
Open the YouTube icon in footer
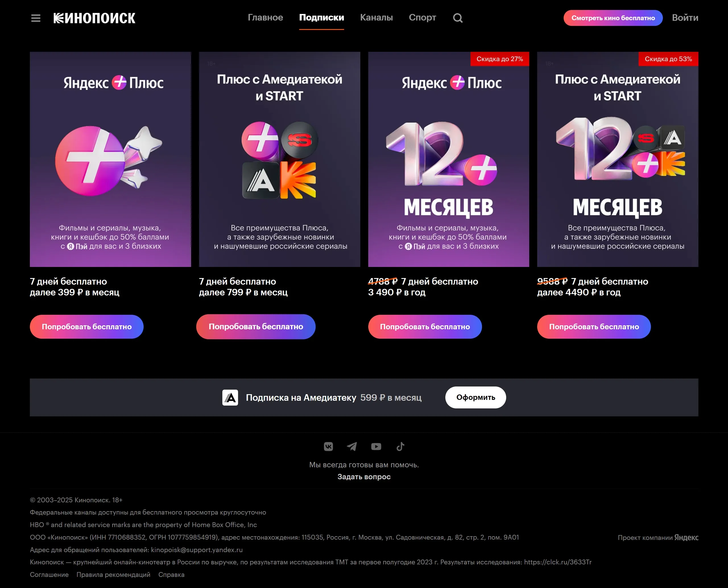[x=376, y=447]
